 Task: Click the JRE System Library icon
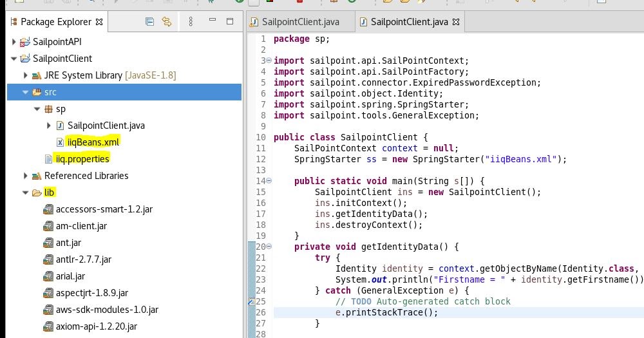click(x=37, y=75)
